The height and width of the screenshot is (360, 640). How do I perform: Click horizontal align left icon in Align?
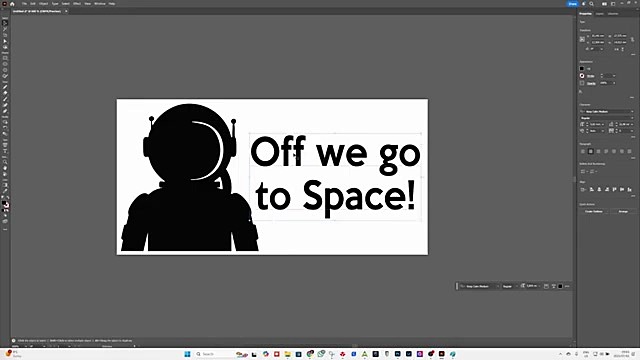(591, 189)
